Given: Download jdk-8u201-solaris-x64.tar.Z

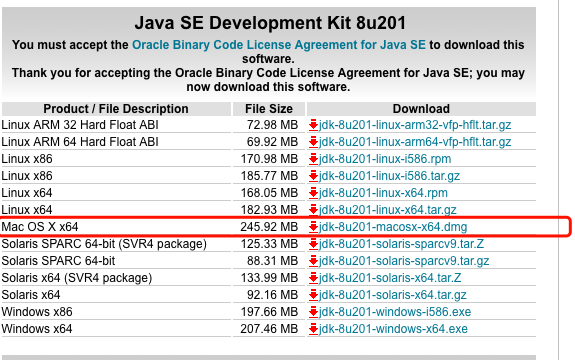Looking at the screenshot, I should point(390,278).
